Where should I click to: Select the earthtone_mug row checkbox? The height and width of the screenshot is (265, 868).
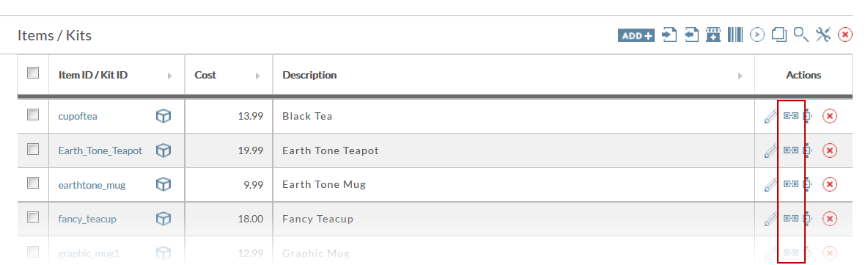[33, 182]
